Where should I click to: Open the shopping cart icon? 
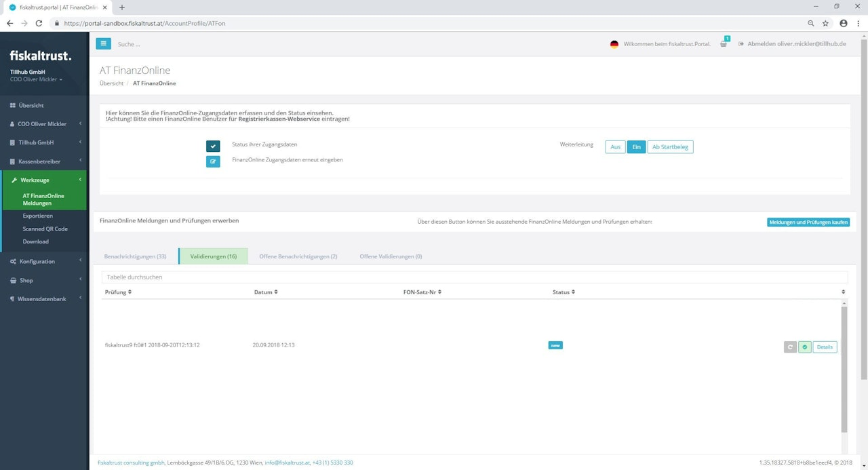[724, 44]
